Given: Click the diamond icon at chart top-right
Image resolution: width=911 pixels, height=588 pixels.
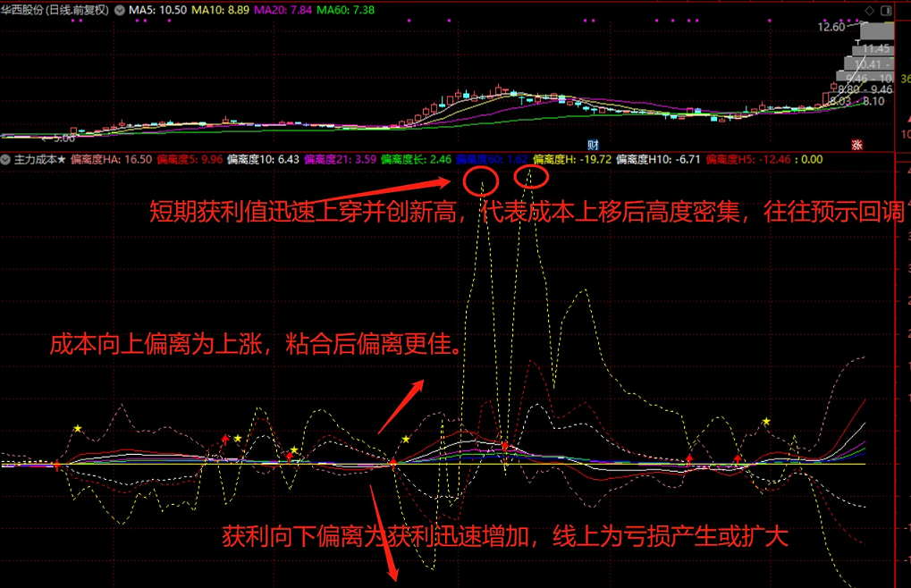Looking at the screenshot, I should (869, 11).
